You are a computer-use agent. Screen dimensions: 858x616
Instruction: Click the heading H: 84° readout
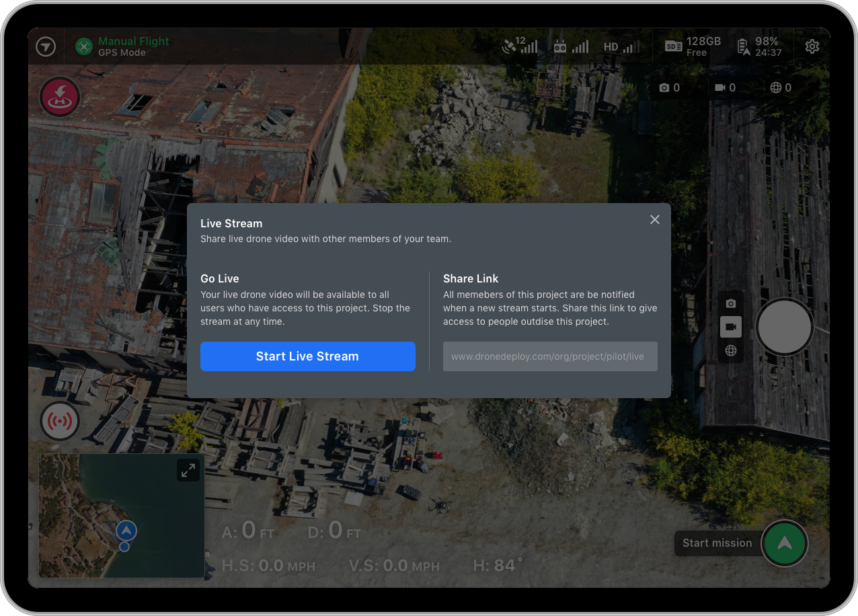[x=498, y=566]
